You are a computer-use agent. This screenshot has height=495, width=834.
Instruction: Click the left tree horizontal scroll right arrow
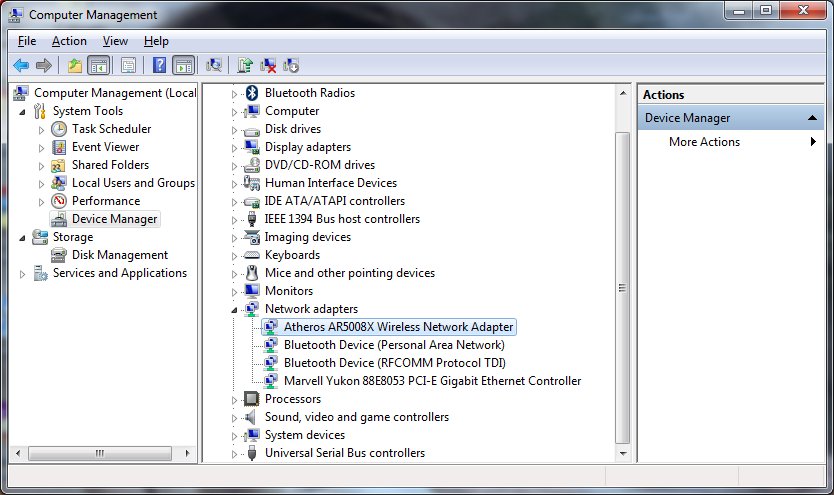187,454
